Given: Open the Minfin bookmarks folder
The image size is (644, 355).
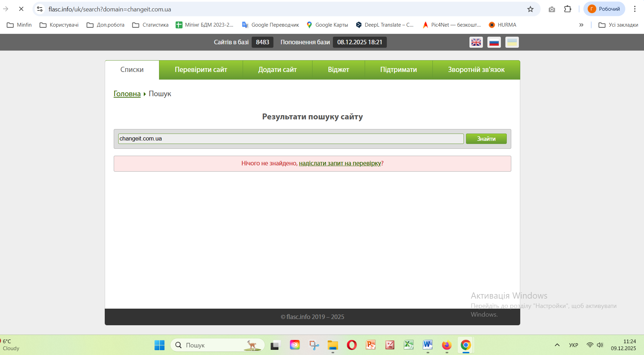Looking at the screenshot, I should 19,25.
